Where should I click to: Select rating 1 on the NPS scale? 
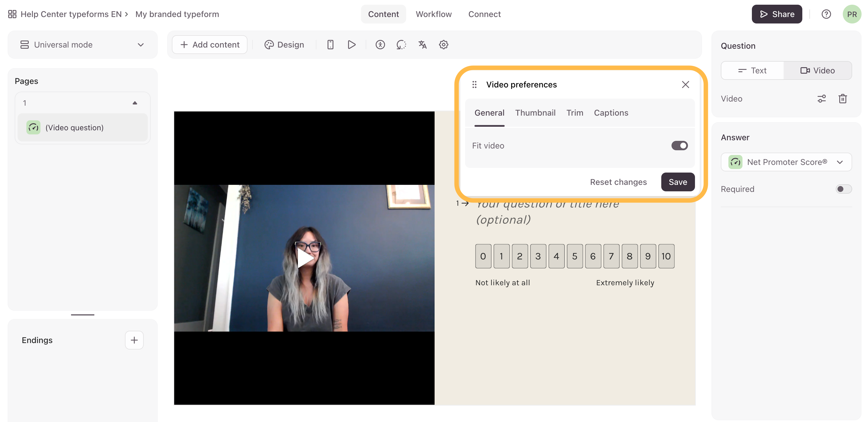[501, 256]
